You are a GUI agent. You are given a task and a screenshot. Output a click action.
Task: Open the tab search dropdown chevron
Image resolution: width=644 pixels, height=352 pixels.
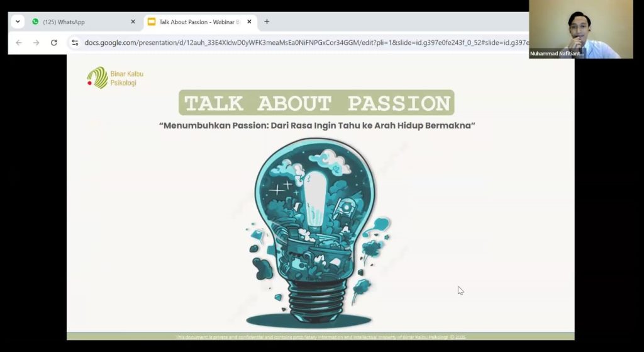(x=18, y=21)
